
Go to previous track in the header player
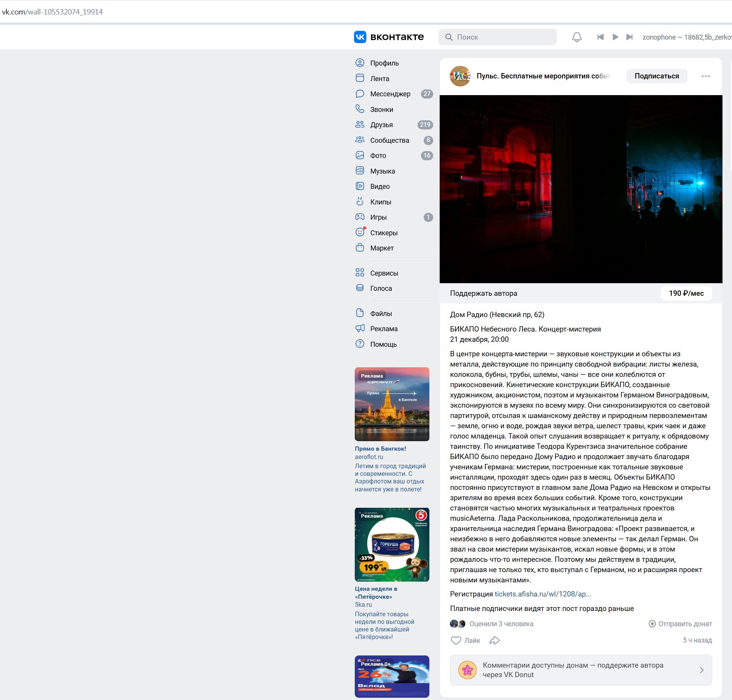[x=600, y=37]
